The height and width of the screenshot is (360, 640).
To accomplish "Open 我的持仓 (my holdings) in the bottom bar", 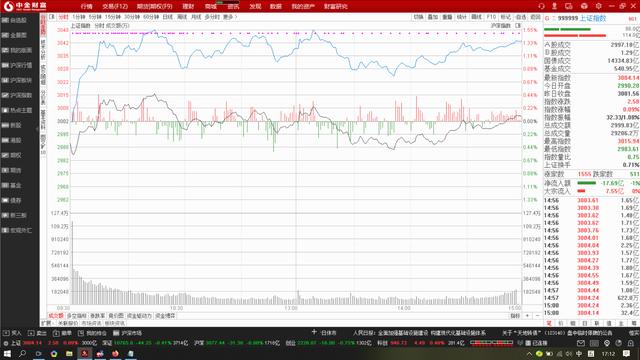I will [92, 333].
